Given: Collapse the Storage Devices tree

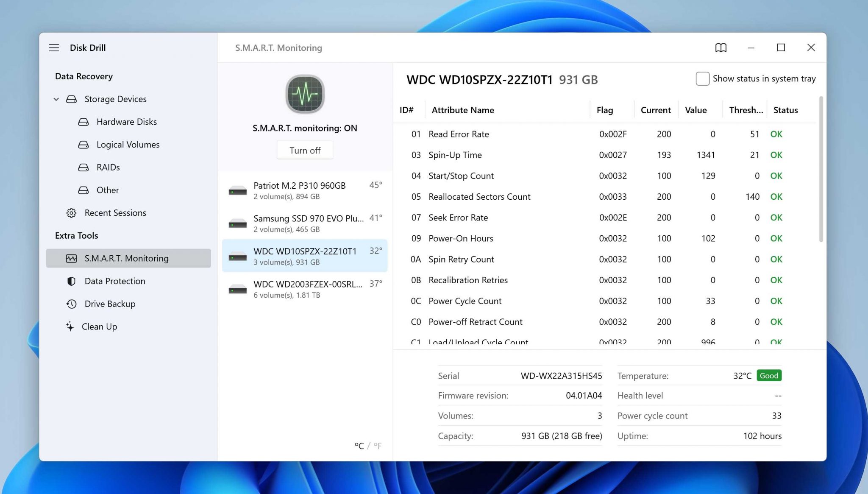Looking at the screenshot, I should click(x=56, y=99).
